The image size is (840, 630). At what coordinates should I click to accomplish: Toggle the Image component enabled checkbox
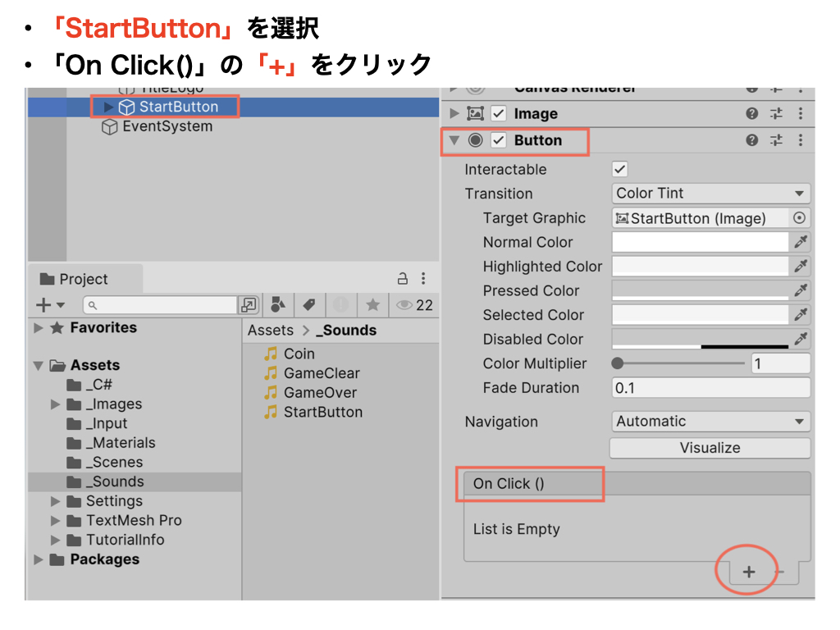498,114
